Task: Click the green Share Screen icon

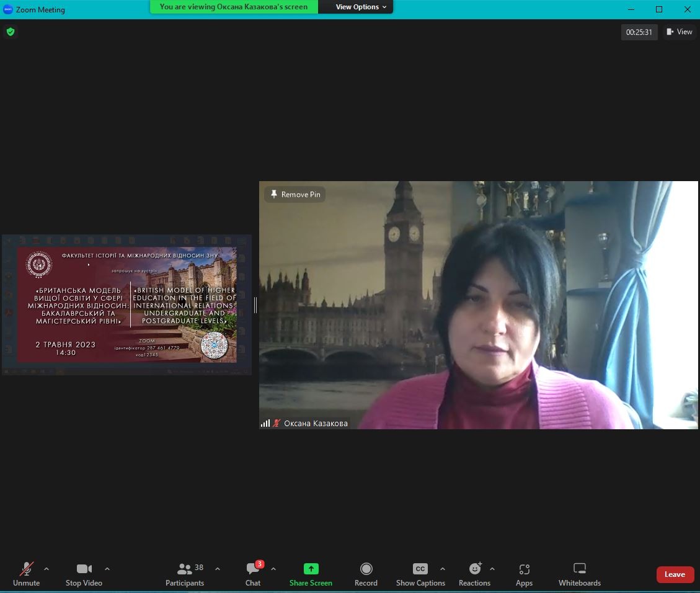Action: 311,569
